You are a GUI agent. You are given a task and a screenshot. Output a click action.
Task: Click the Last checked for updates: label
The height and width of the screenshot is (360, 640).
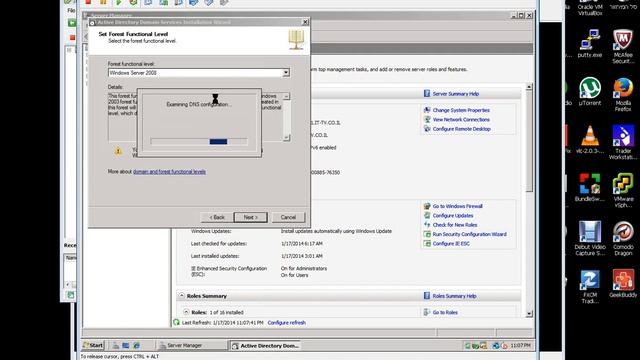click(x=218, y=244)
